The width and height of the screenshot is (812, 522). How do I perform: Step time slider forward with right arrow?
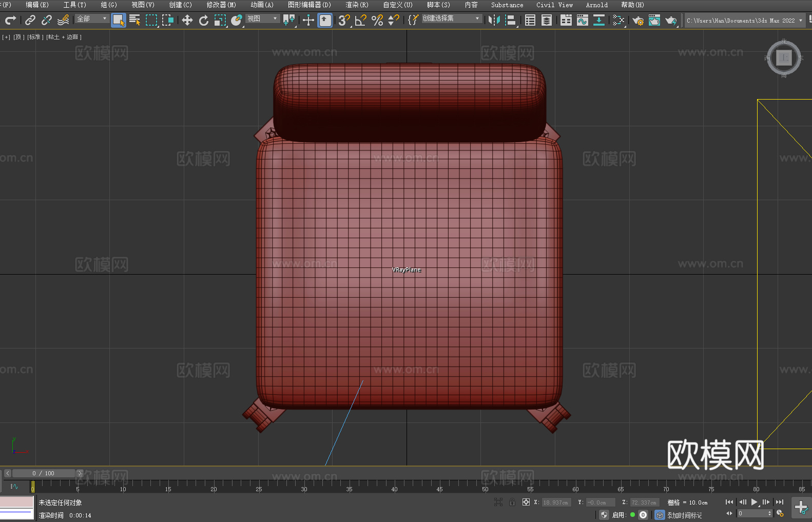[x=80, y=473]
